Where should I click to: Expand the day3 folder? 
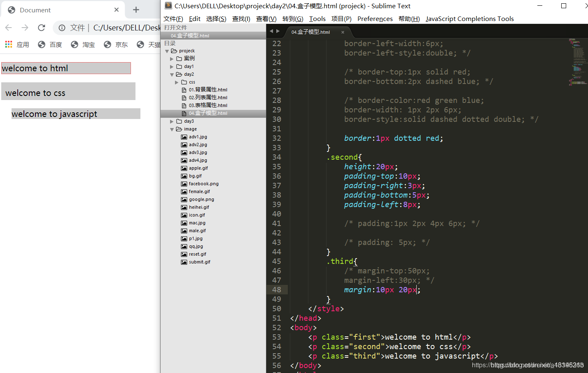(172, 121)
